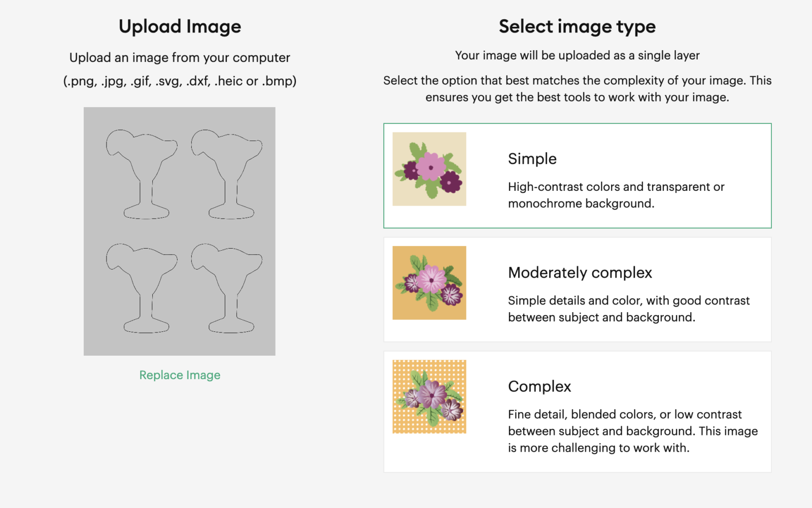The width and height of the screenshot is (812, 508).
Task: Click the High-contrast colors description text
Action: (616, 195)
